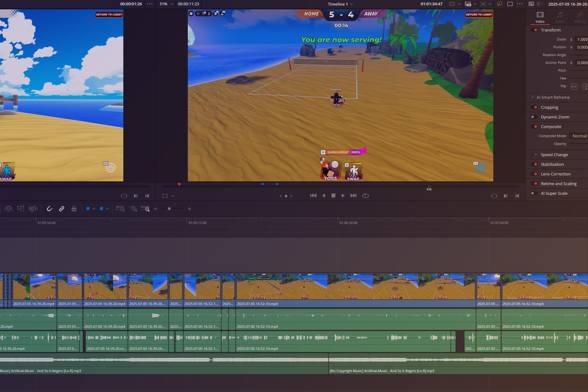588x392 pixels.
Task: Jump to previous marker arrow
Action: click(281, 196)
